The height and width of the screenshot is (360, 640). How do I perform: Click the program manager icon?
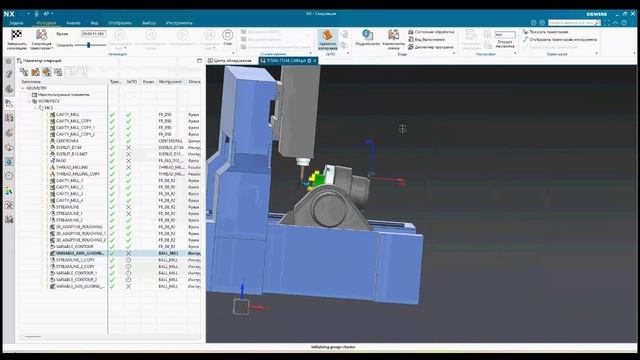click(x=411, y=47)
